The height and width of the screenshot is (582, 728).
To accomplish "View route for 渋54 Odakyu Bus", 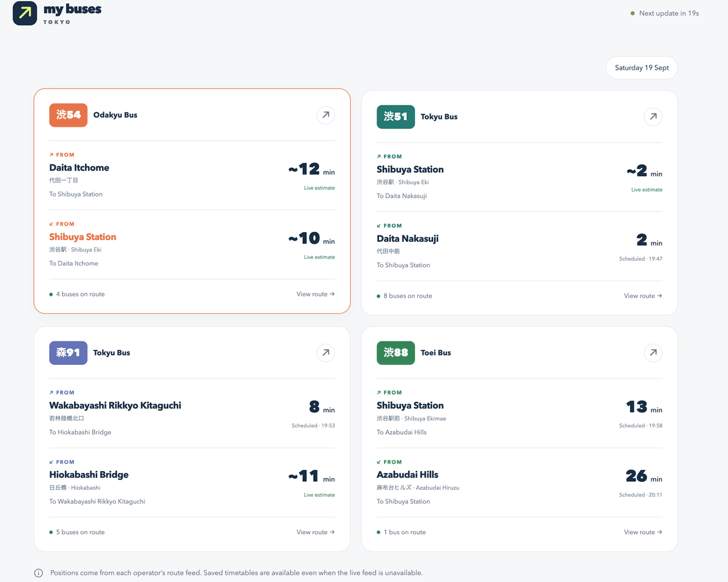I will [x=315, y=294].
